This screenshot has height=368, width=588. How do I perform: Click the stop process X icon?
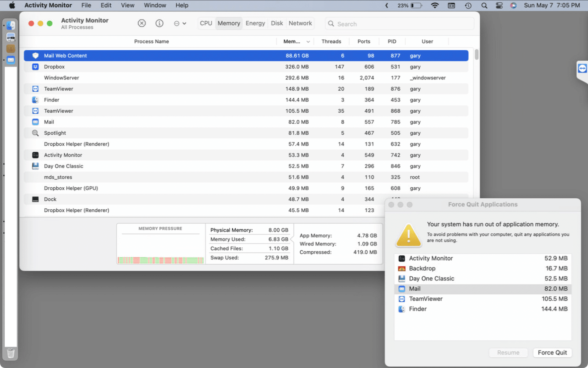pos(141,24)
